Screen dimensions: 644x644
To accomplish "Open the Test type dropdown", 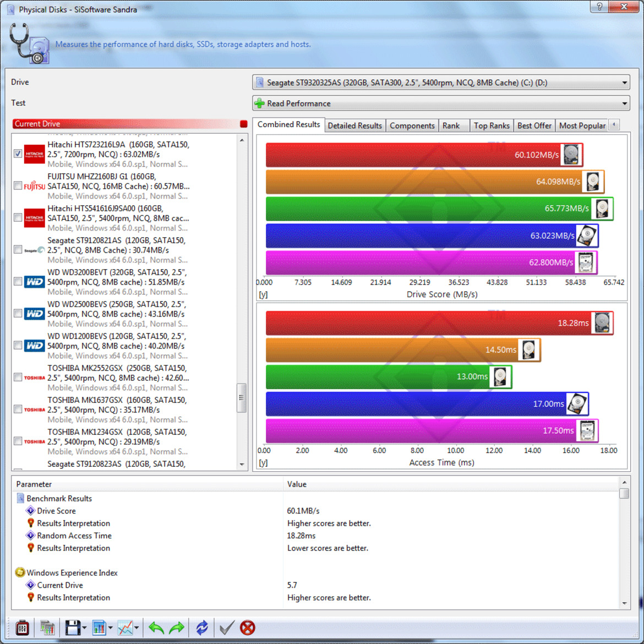I will coord(441,103).
